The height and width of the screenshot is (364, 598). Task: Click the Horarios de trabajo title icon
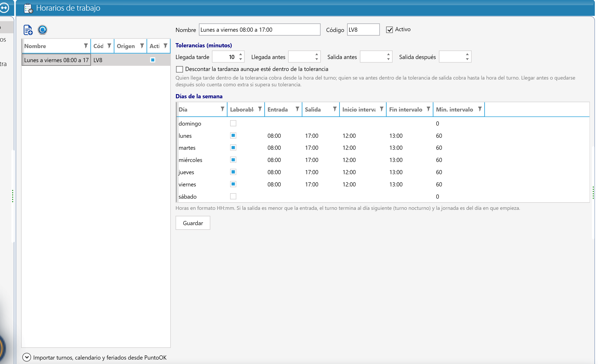(x=28, y=8)
